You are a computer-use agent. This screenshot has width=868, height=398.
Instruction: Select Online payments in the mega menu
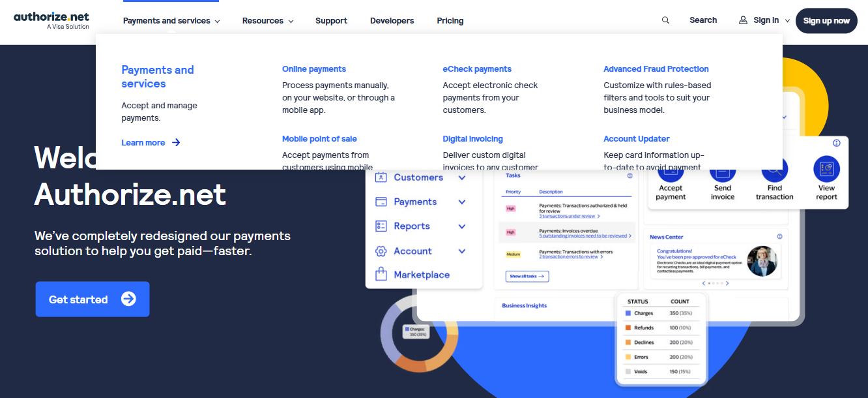coord(314,69)
